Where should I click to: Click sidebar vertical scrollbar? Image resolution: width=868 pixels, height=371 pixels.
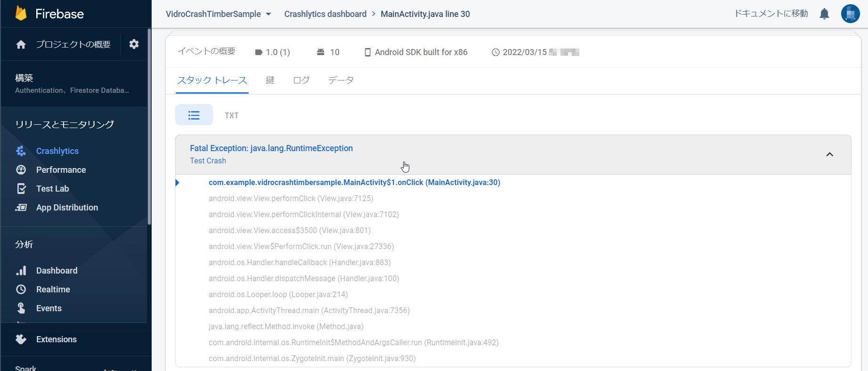tap(149, 127)
